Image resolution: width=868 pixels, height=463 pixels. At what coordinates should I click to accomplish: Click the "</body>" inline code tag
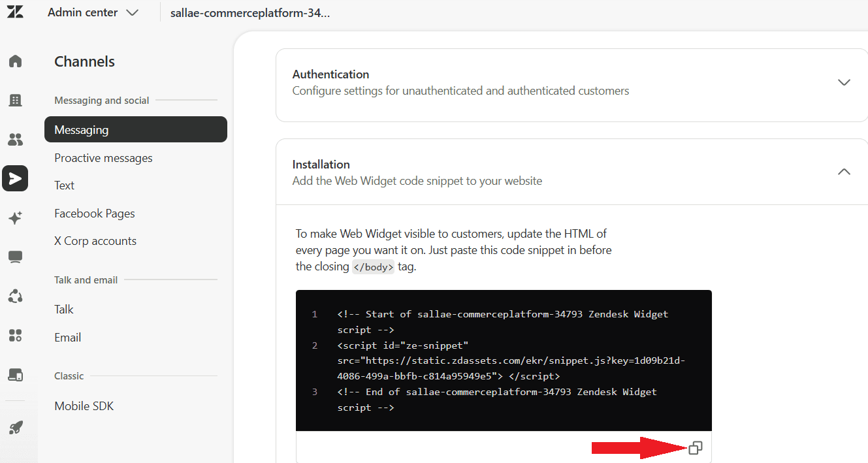(374, 266)
